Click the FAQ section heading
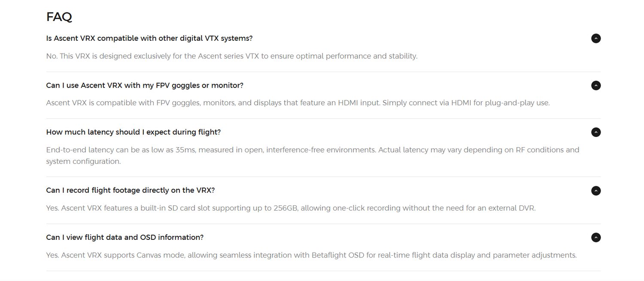 point(59,17)
